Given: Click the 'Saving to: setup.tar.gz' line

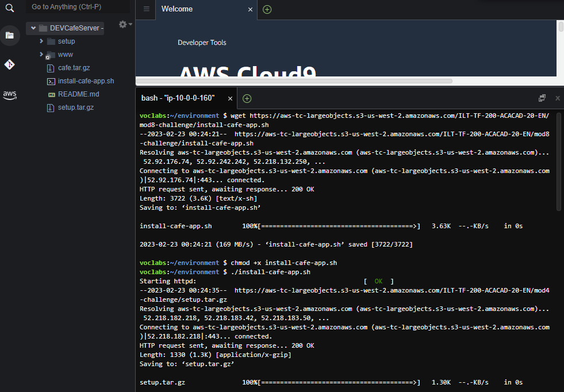Looking at the screenshot, I should [x=187, y=364].
